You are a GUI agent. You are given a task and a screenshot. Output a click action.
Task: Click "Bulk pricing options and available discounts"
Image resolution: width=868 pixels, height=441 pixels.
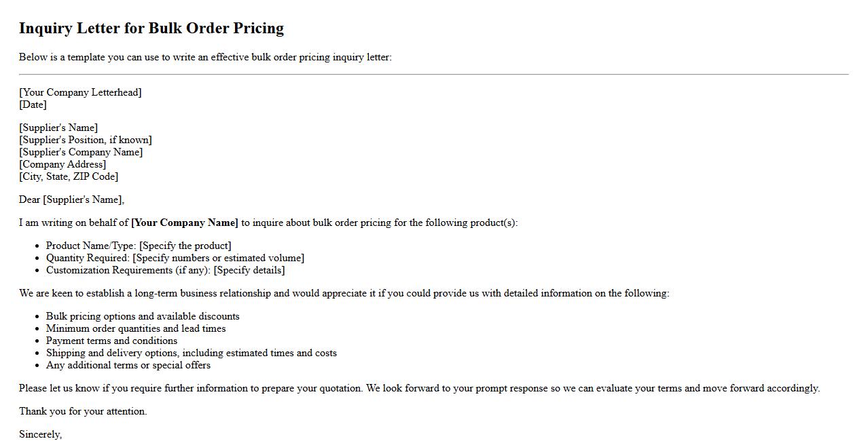[x=143, y=316]
